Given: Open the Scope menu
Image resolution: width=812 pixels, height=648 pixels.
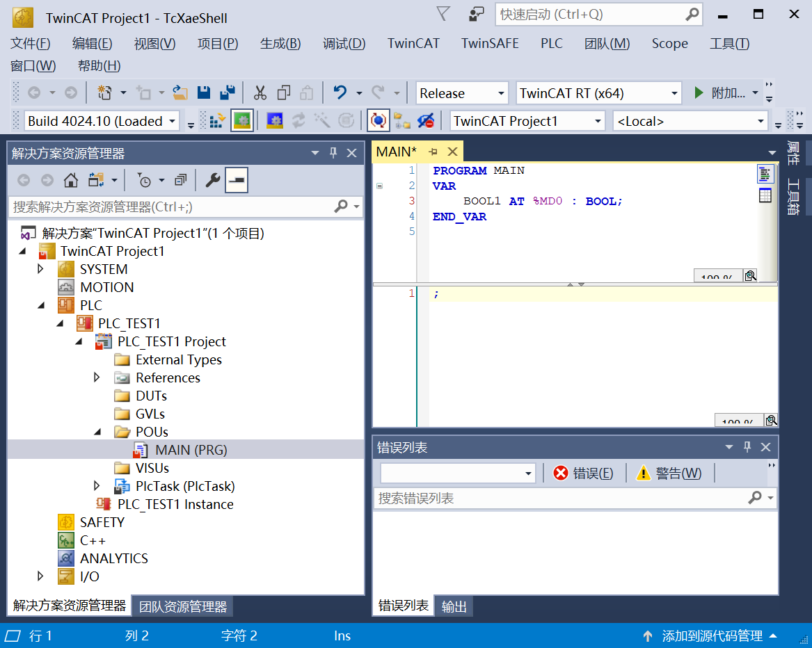Looking at the screenshot, I should tap(669, 44).
